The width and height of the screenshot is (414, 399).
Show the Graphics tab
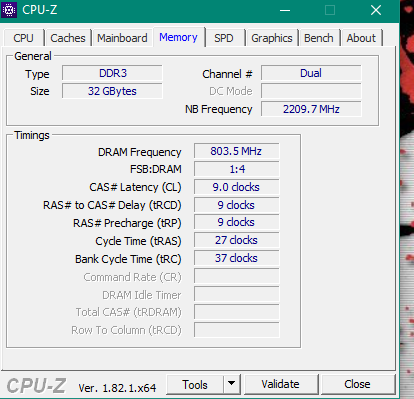272,38
